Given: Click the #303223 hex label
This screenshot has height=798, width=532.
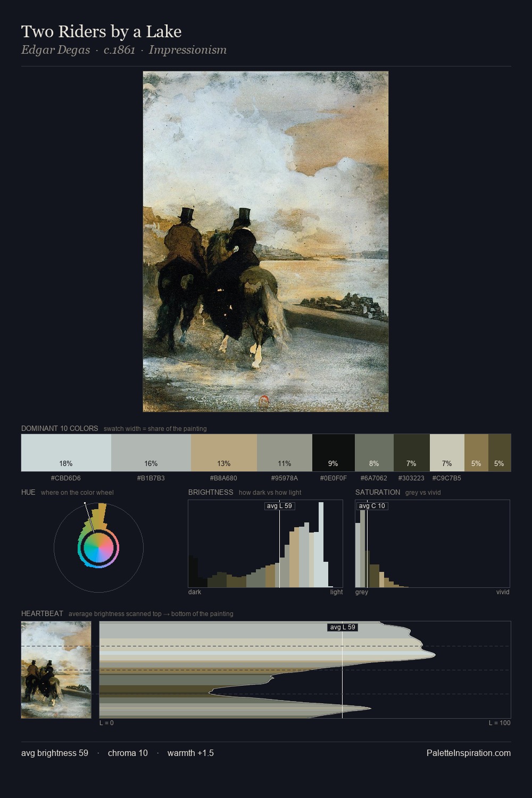Looking at the screenshot, I should tap(412, 478).
